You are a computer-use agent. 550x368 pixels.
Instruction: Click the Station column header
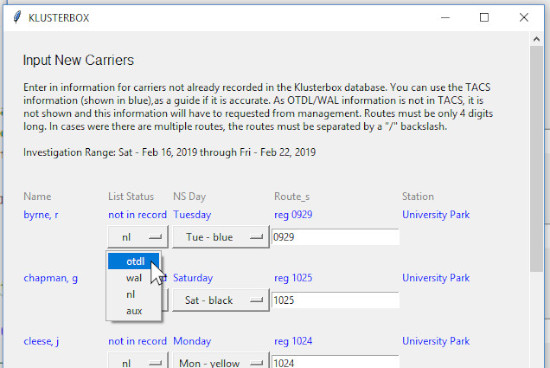tap(418, 196)
